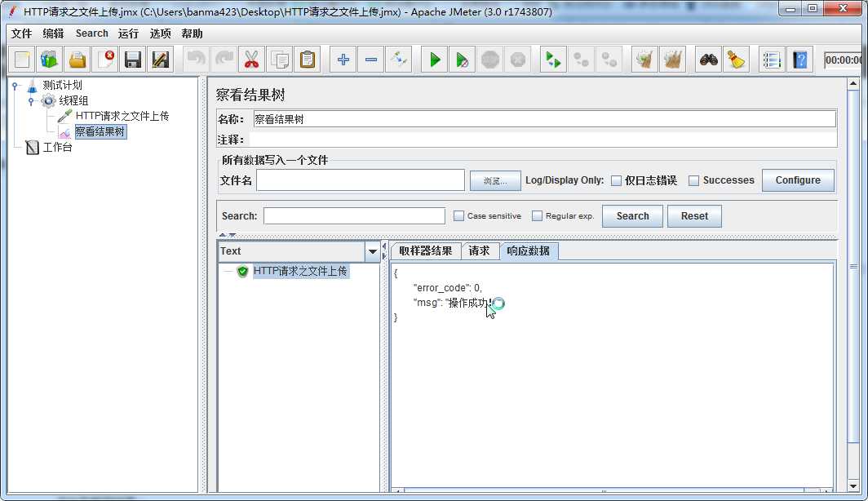The width and height of the screenshot is (868, 501).
Task: Open the 选项 menu
Action: pyautogui.click(x=161, y=33)
